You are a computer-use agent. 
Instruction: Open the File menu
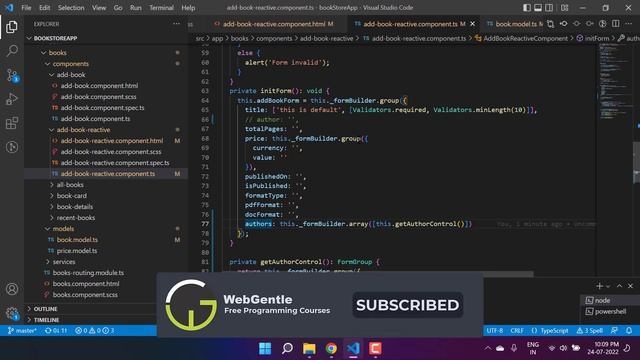click(26, 8)
